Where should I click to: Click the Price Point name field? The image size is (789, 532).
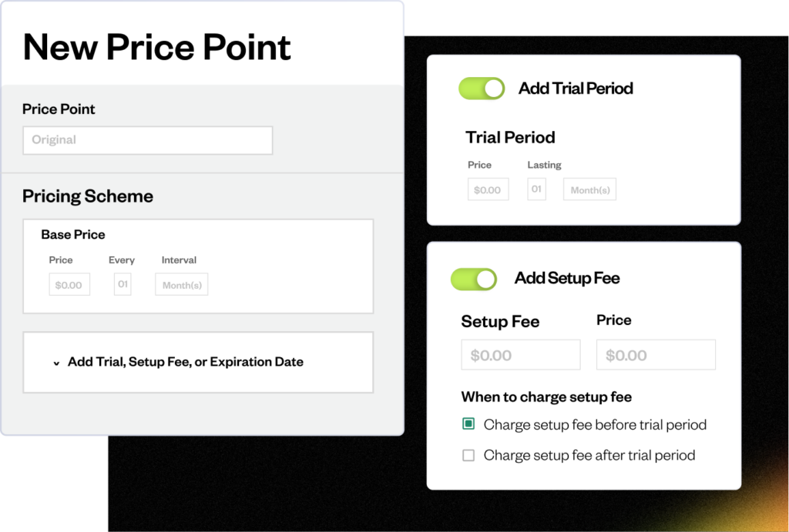pos(147,140)
